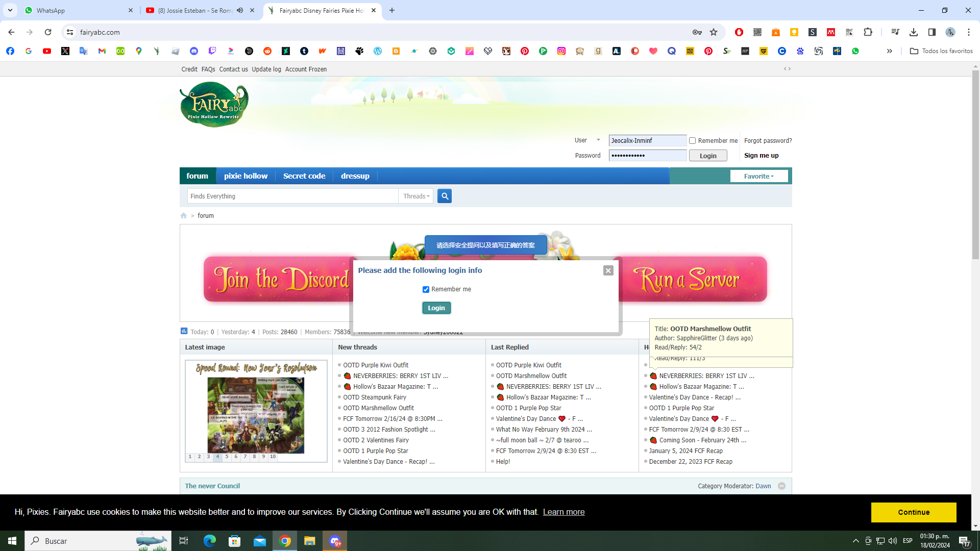Open the Twitch bookmark icon
Image resolution: width=980 pixels, height=551 pixels.
(x=212, y=51)
